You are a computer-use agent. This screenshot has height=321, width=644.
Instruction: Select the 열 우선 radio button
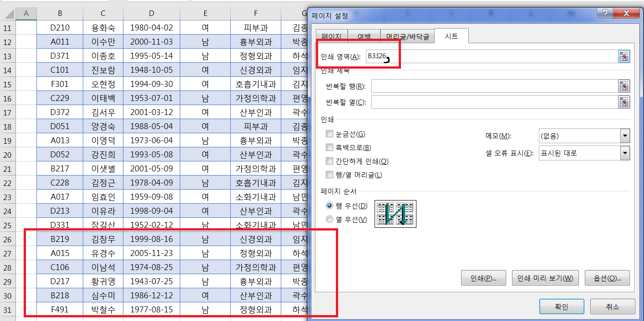(330, 220)
